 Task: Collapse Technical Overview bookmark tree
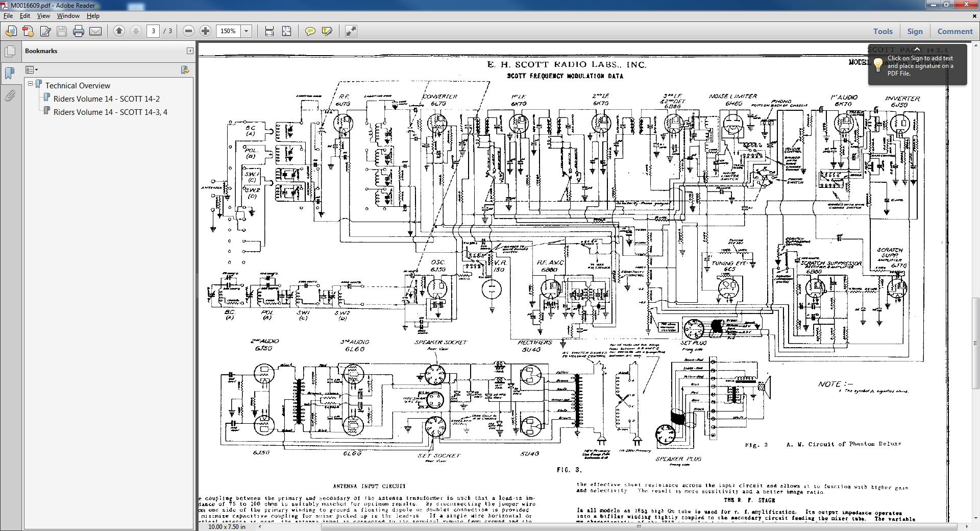31,84
